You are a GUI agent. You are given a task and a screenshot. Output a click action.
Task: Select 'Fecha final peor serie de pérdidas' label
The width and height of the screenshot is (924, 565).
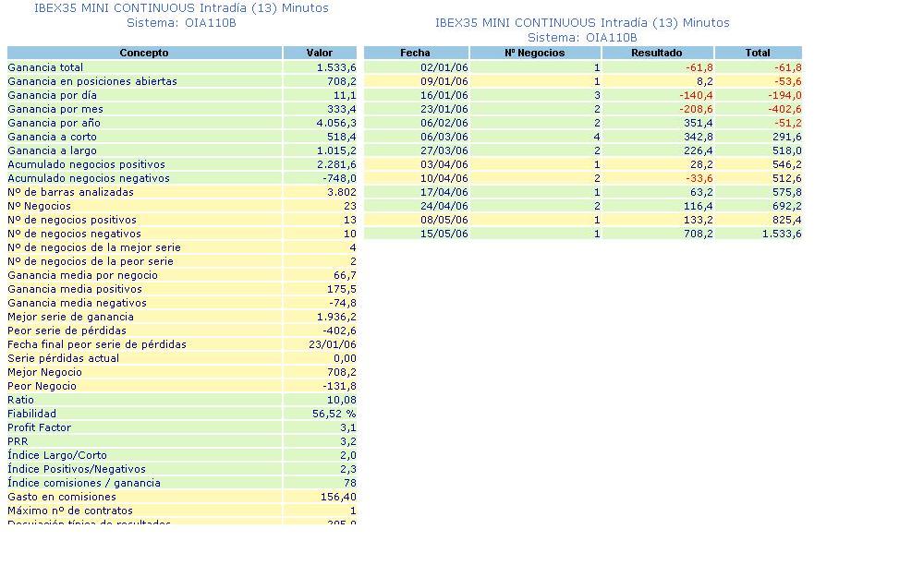[x=97, y=344]
